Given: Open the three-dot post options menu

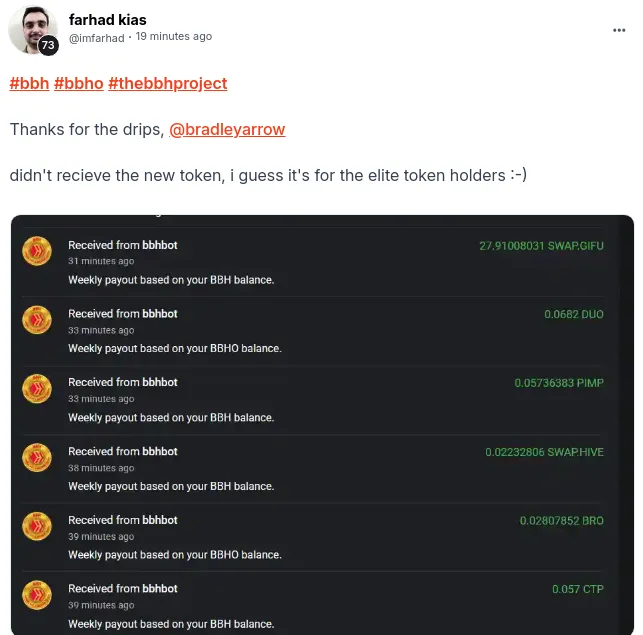Looking at the screenshot, I should pyautogui.click(x=619, y=30).
